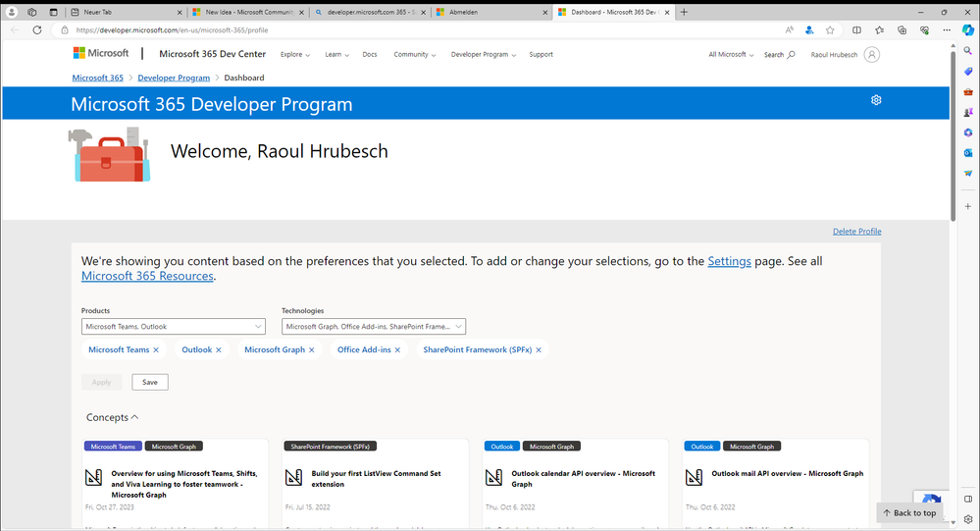The image size is (980, 531).
Task: Open the Microsoft 365 Resources link
Action: (147, 276)
